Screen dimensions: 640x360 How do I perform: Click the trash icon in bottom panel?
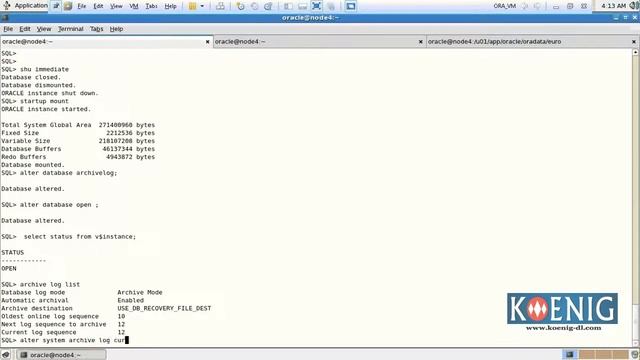(634, 354)
